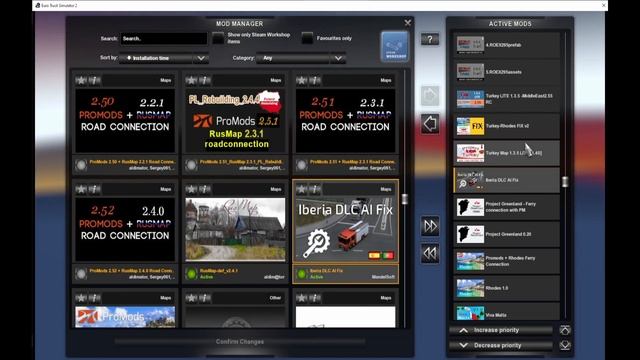Open the Steam Workshop button

pyautogui.click(x=394, y=47)
